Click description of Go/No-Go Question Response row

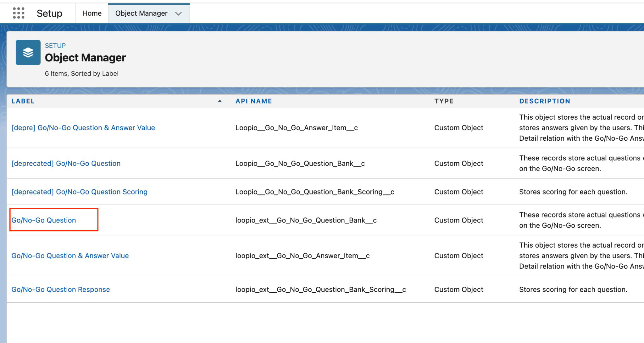(573, 289)
